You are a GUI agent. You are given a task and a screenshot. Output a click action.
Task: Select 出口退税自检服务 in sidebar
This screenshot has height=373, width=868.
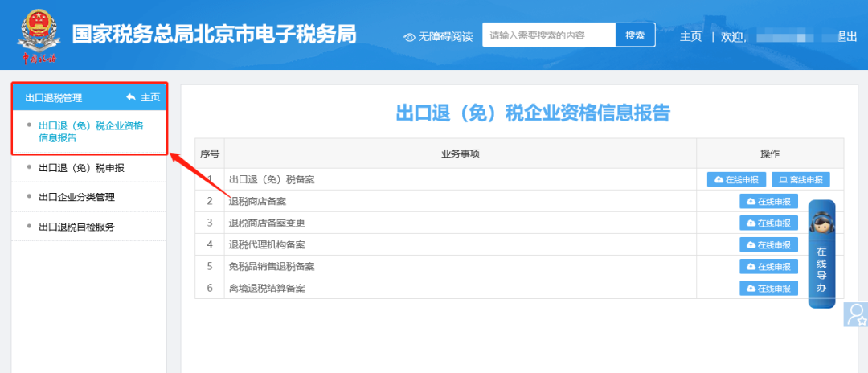77,227
